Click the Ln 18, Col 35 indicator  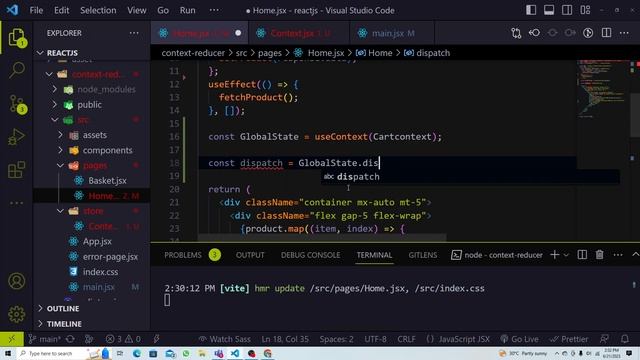tap(285, 339)
